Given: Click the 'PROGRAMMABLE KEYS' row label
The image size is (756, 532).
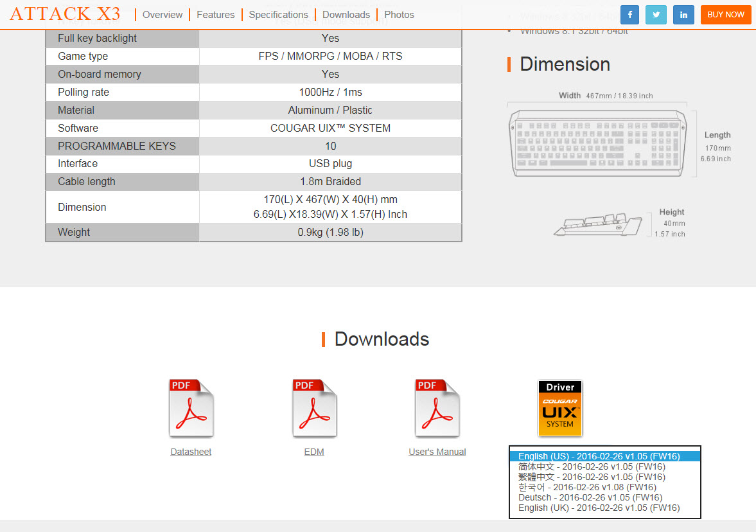Looking at the screenshot, I should (x=117, y=146).
